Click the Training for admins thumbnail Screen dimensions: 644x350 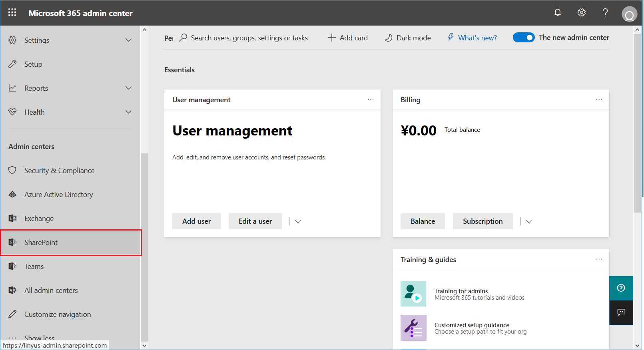pyautogui.click(x=413, y=294)
